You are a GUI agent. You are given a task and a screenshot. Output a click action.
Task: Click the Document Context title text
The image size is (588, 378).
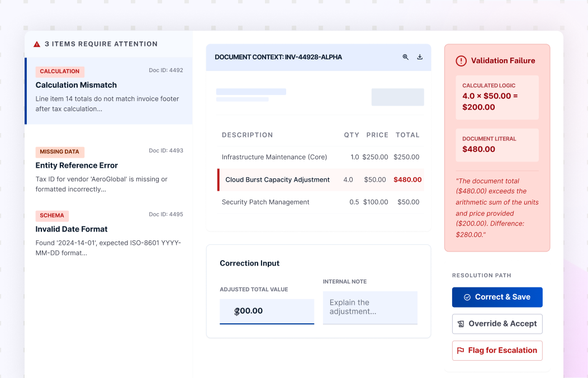click(x=278, y=57)
